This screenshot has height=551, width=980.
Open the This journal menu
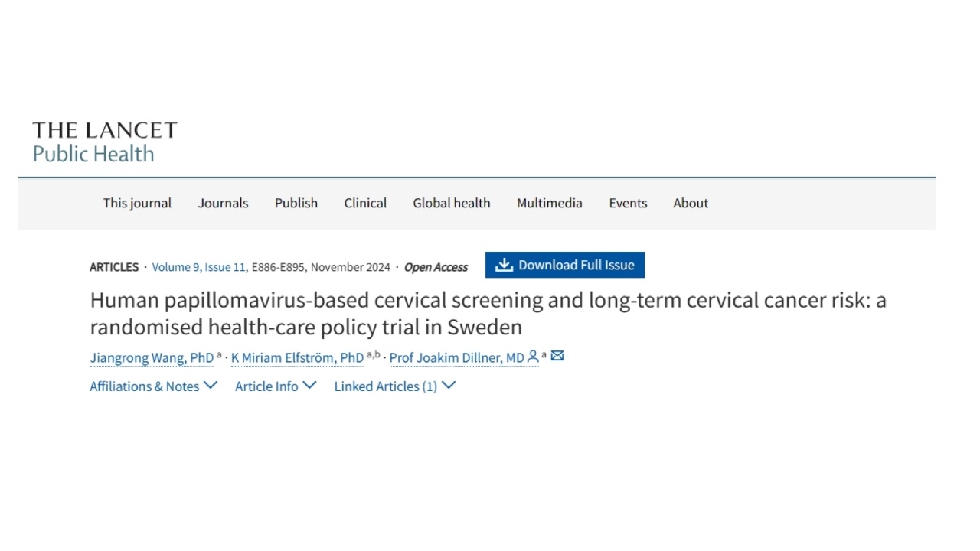tap(137, 203)
